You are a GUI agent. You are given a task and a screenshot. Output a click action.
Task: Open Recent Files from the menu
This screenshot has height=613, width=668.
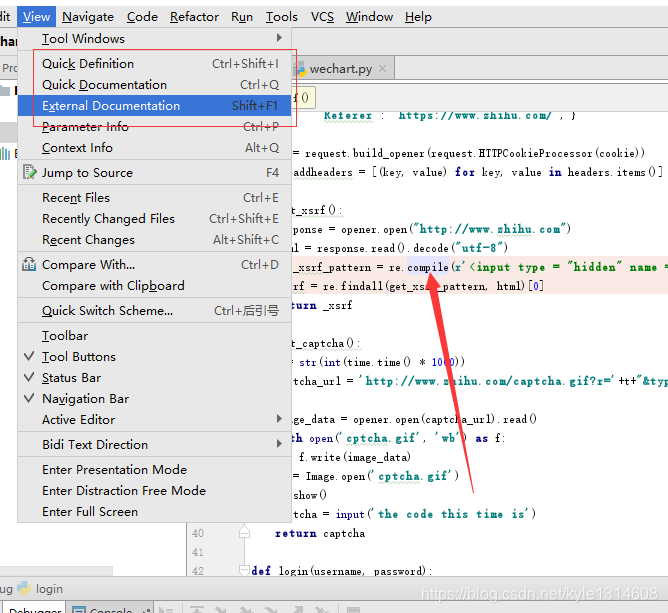[155, 197]
